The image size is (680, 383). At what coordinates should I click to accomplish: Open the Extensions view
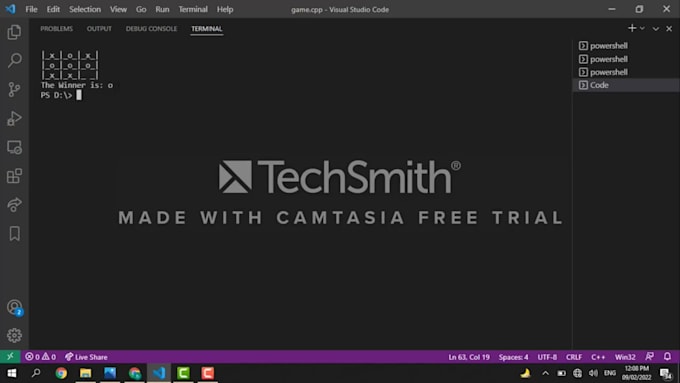tap(14, 176)
